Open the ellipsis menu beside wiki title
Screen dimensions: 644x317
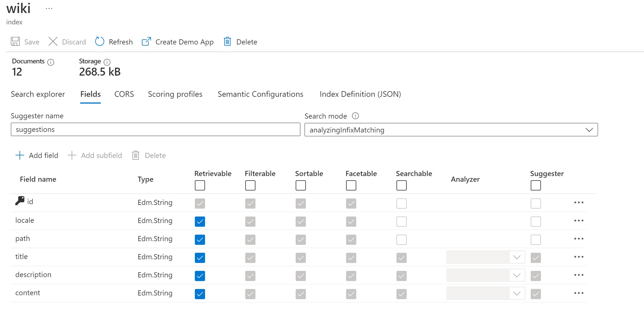click(49, 9)
